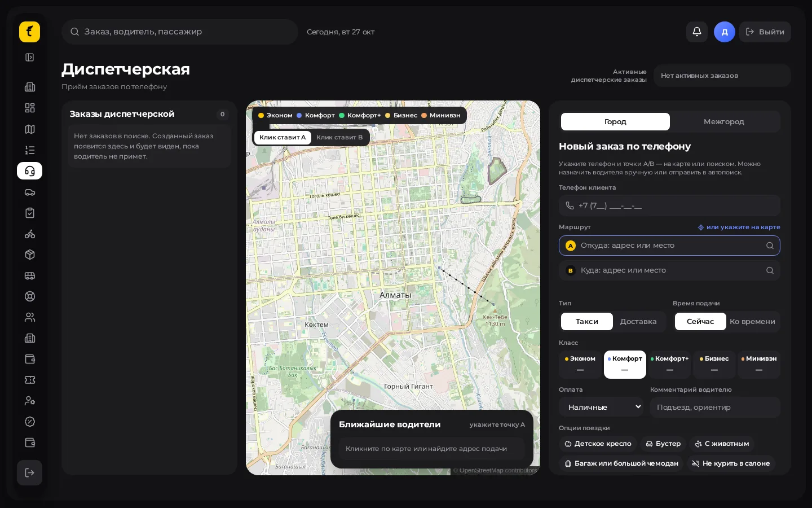
Task: Enable the С животным trip option
Action: 722,444
